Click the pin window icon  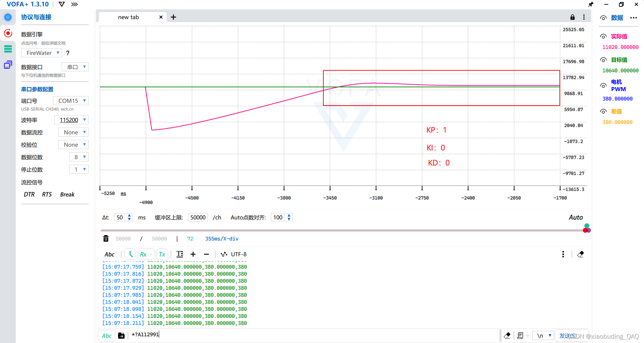[x=591, y=4]
